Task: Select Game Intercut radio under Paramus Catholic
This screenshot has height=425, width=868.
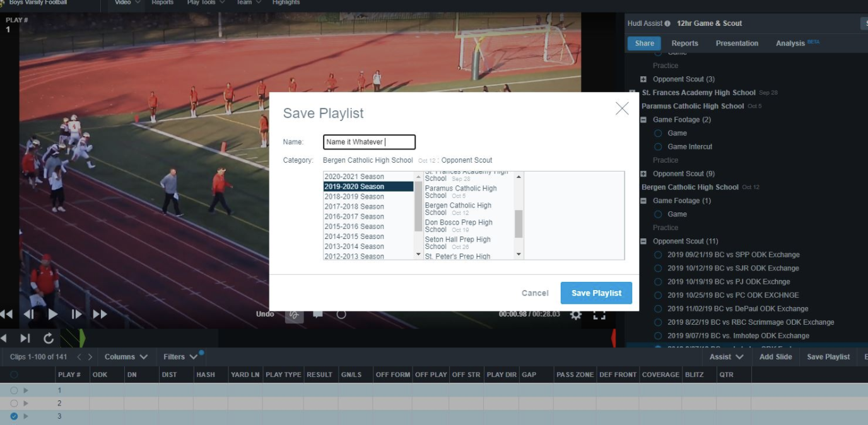Action: coord(658,147)
